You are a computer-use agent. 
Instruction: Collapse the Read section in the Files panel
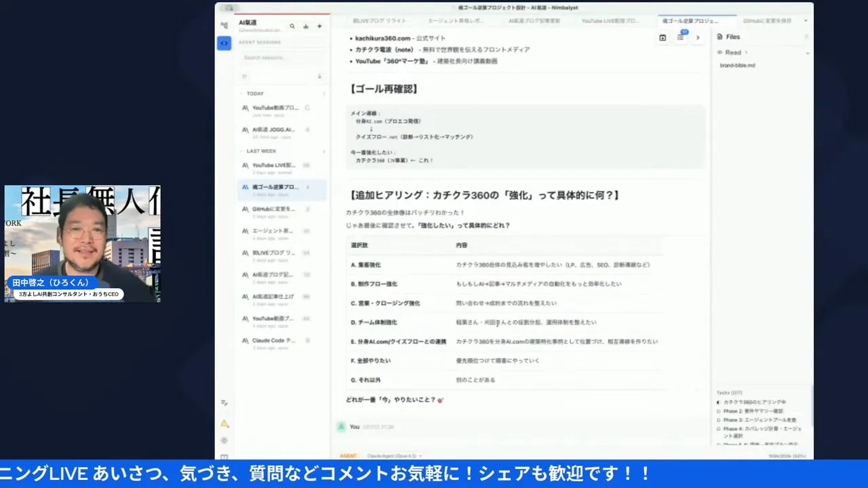tap(807, 52)
